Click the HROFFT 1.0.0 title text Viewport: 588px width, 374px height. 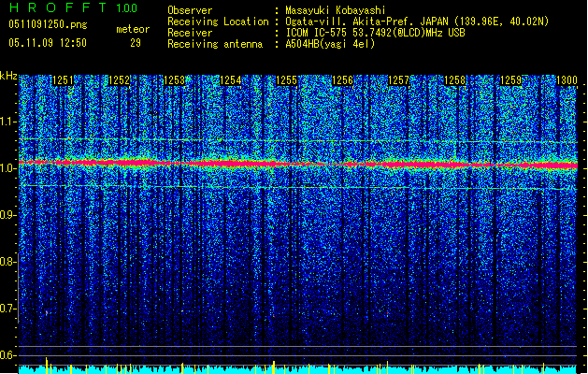(73, 7)
